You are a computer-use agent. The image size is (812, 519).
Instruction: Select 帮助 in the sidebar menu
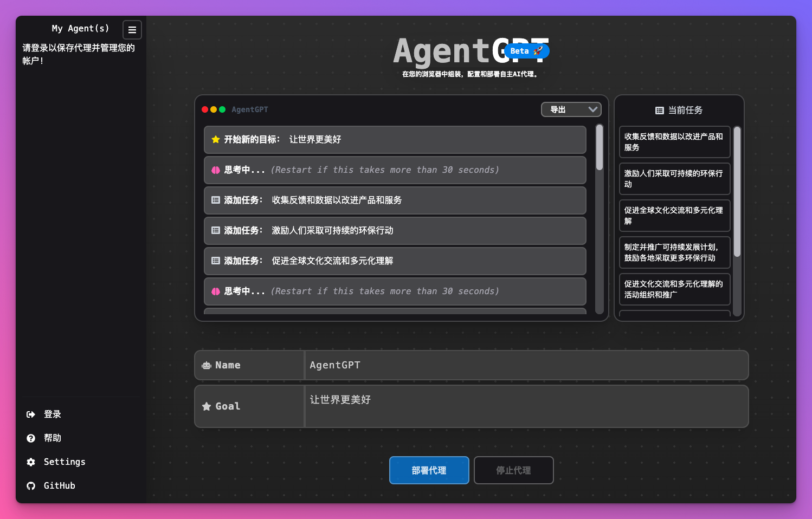pos(53,438)
